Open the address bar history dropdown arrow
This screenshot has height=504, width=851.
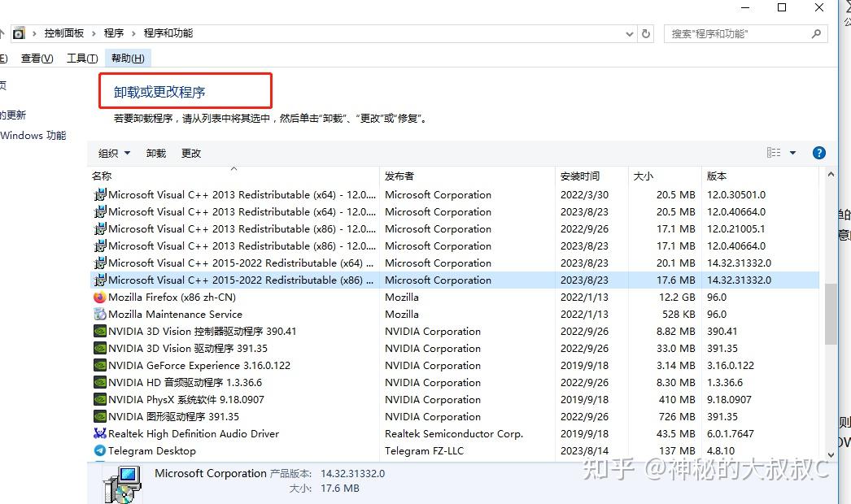[x=629, y=33]
